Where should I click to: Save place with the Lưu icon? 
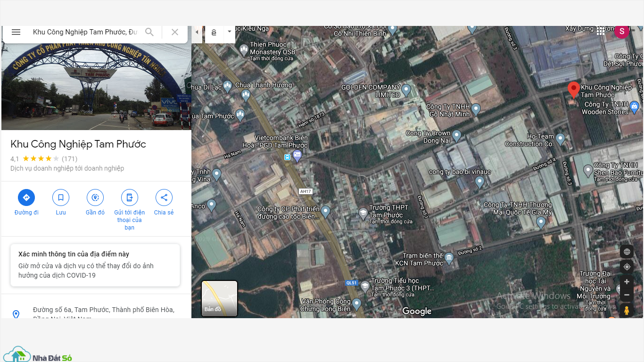(61, 197)
